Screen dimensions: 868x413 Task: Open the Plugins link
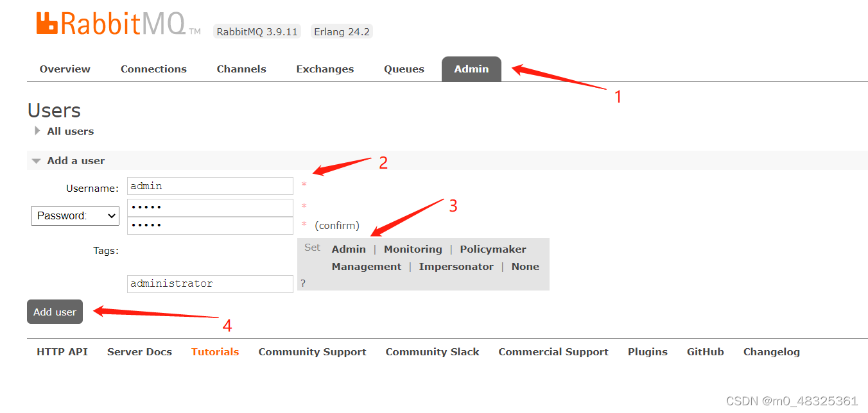647,351
